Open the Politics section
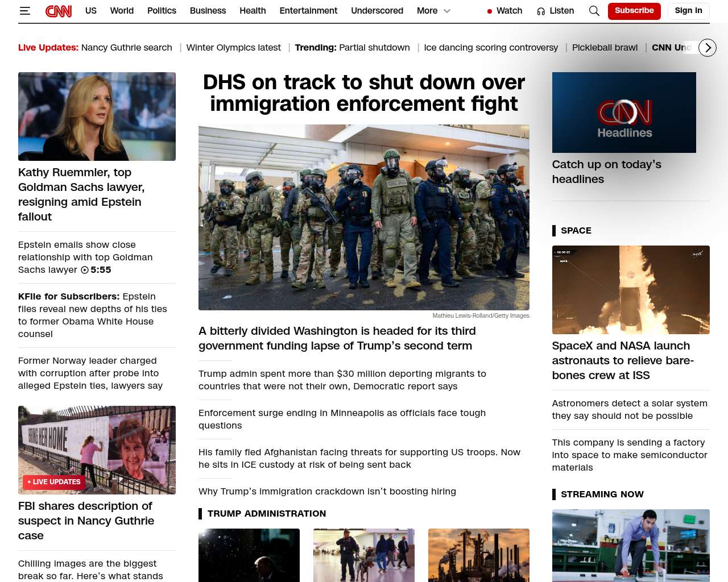 pyautogui.click(x=162, y=11)
